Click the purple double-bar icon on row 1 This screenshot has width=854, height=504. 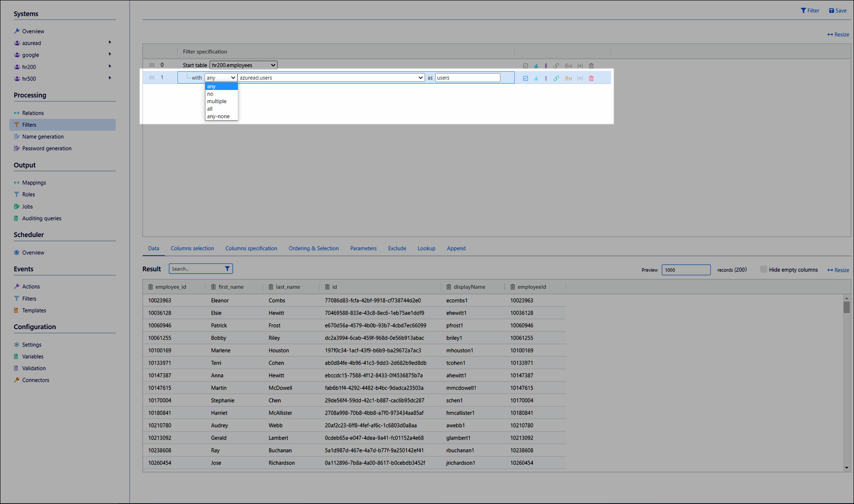tap(546, 78)
